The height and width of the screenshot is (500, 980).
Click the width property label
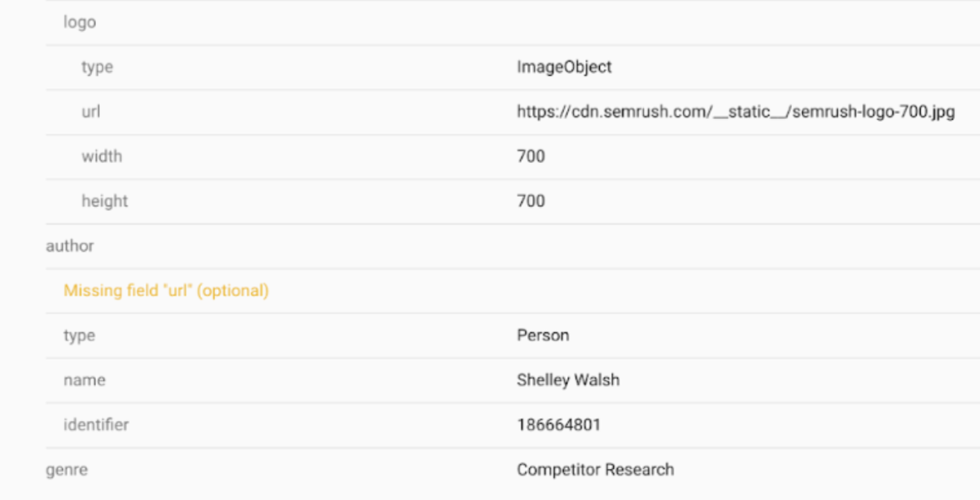[x=102, y=156]
